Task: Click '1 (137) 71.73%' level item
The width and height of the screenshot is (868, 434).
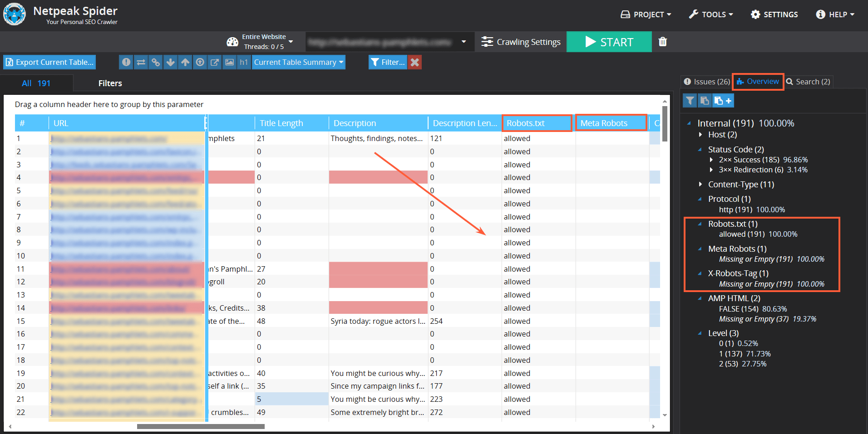Action: click(x=745, y=354)
